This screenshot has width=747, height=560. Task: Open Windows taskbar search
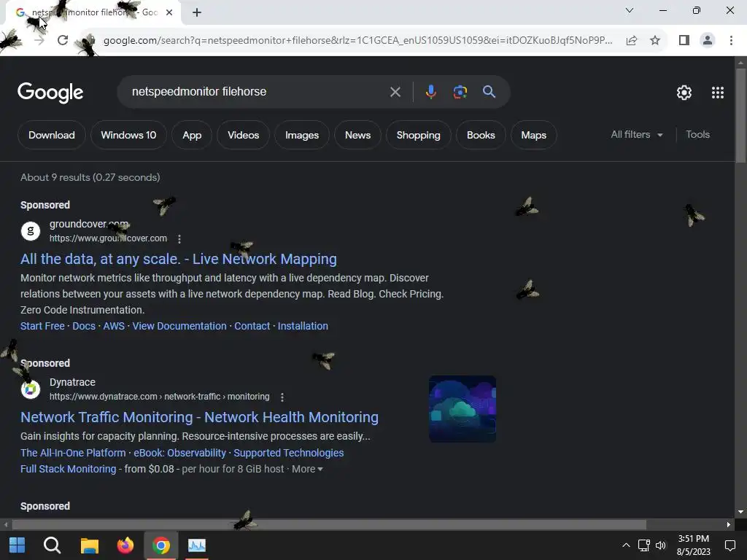click(52, 545)
